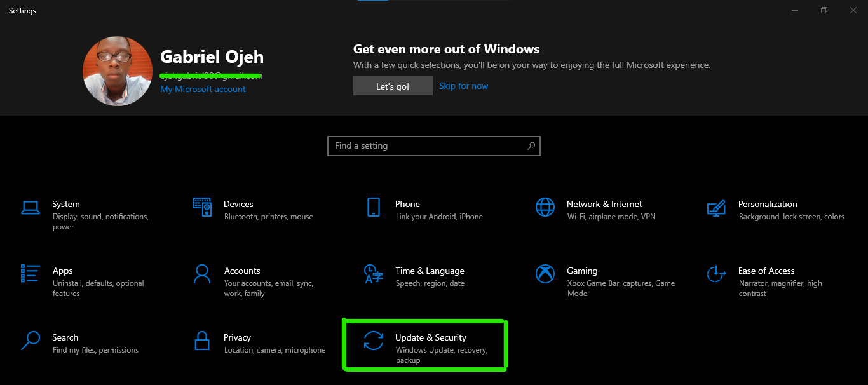
Task: Click the Gabriel Ojeh account name
Action: point(212,57)
